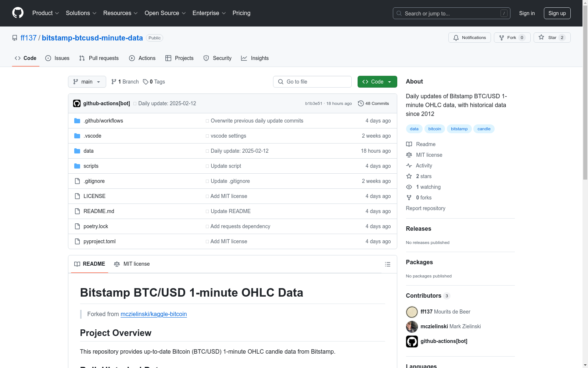Click the README.md file icon
Screen dimensions: 588x368
(77, 211)
